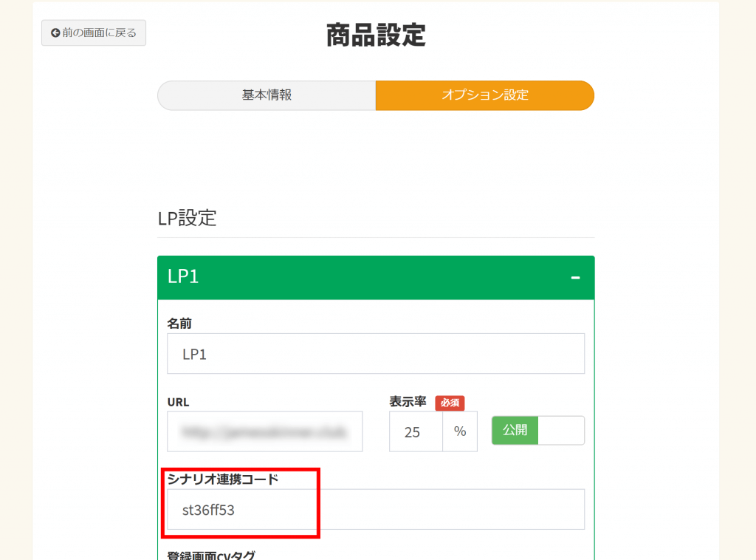Image resolution: width=756 pixels, height=560 pixels.
Task: Select the 表示率 field showing 25
Action: (416, 431)
